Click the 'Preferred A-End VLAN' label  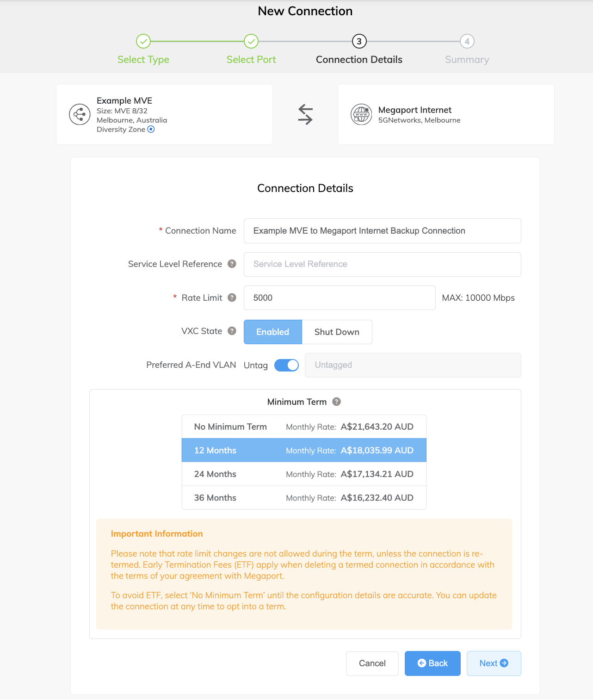191,365
